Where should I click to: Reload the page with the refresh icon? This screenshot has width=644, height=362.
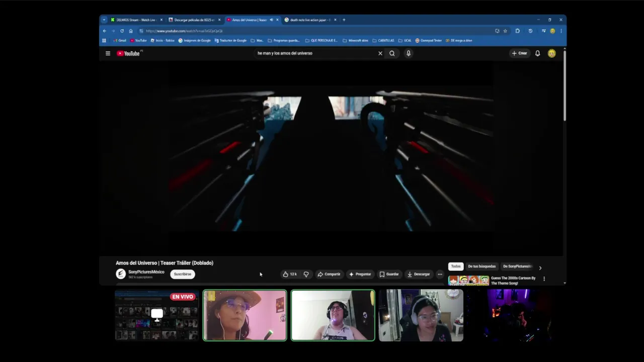(122, 31)
